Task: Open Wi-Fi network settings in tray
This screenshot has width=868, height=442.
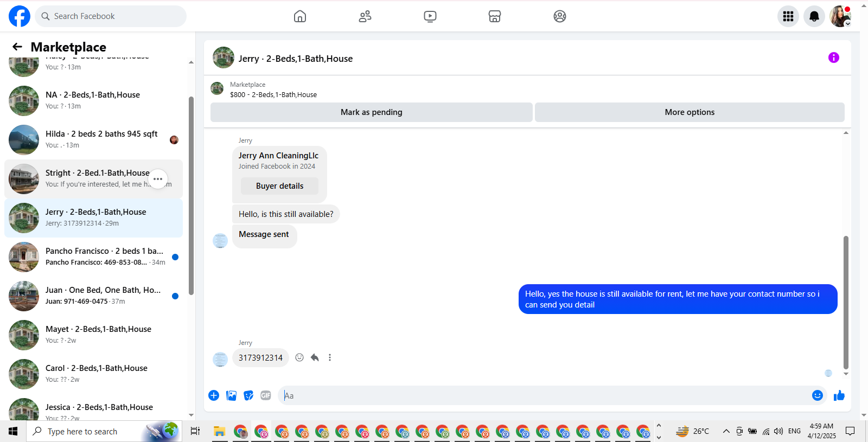Action: [765, 431]
